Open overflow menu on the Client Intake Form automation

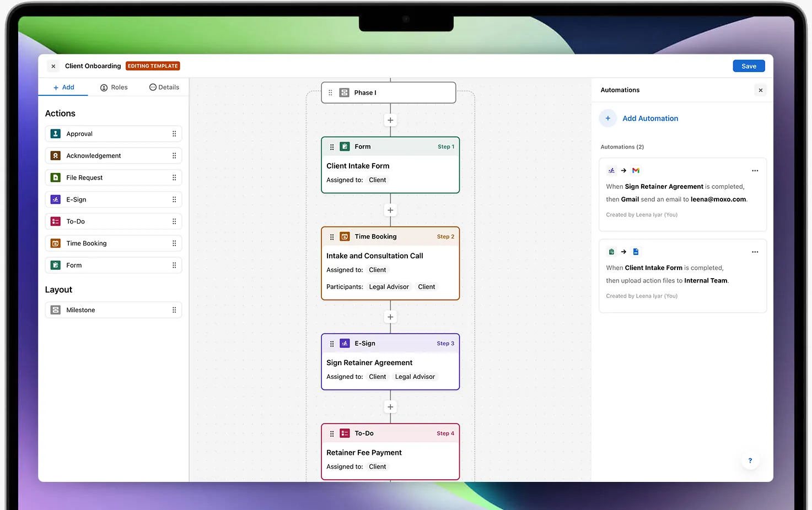(x=755, y=252)
